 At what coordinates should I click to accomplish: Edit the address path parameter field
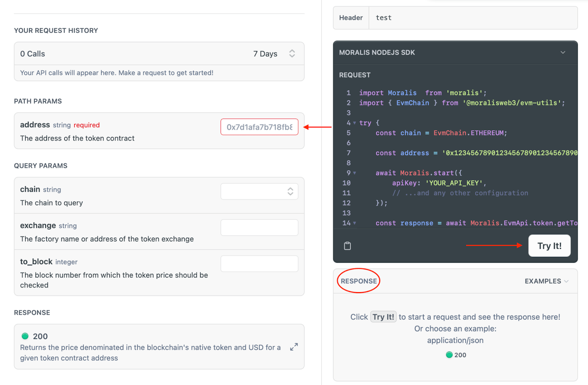(x=259, y=127)
